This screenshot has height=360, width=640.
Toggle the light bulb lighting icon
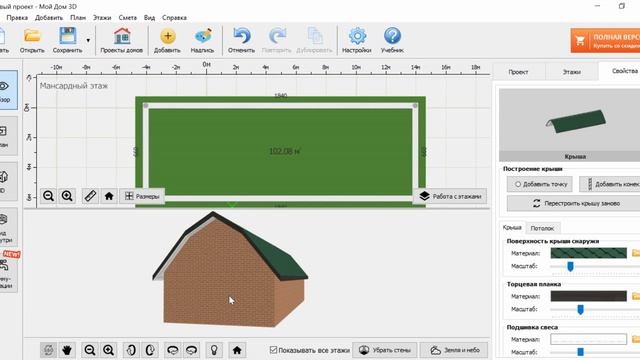pos(214,350)
